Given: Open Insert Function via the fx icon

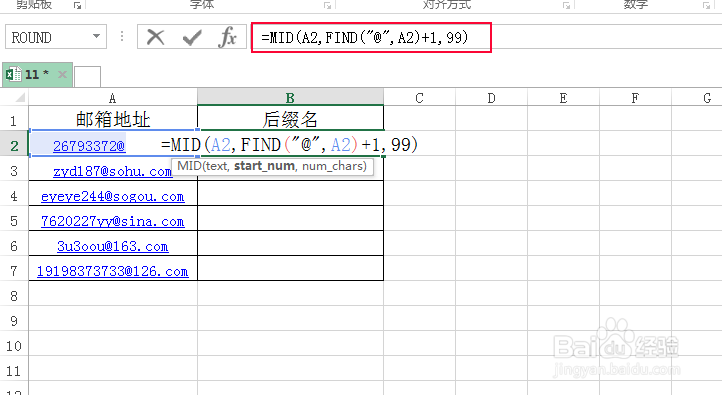Looking at the screenshot, I should (x=227, y=37).
